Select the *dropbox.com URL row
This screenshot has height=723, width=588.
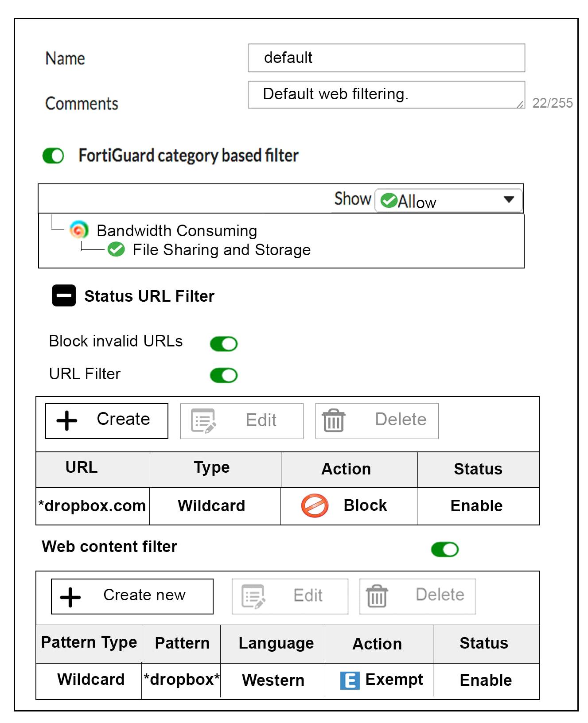(92, 505)
